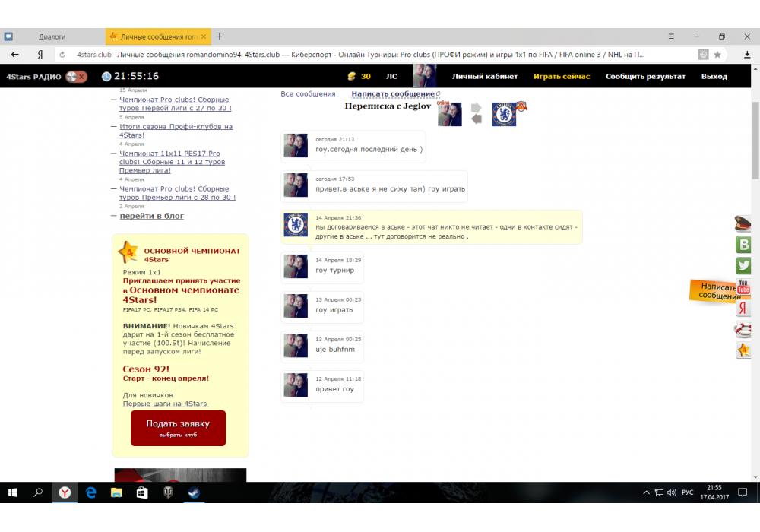The height and width of the screenshot is (532, 760).
Task: Open the Все сообщения link
Action: (308, 94)
